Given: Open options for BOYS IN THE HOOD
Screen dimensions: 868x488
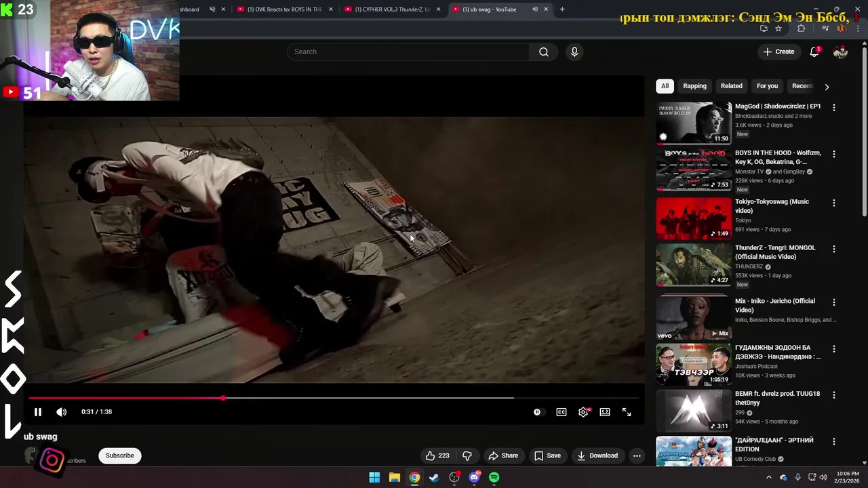Looking at the screenshot, I should [x=834, y=154].
